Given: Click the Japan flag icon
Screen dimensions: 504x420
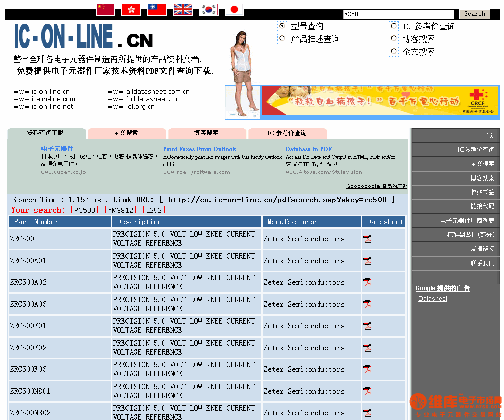Looking at the screenshot, I should [x=234, y=9].
